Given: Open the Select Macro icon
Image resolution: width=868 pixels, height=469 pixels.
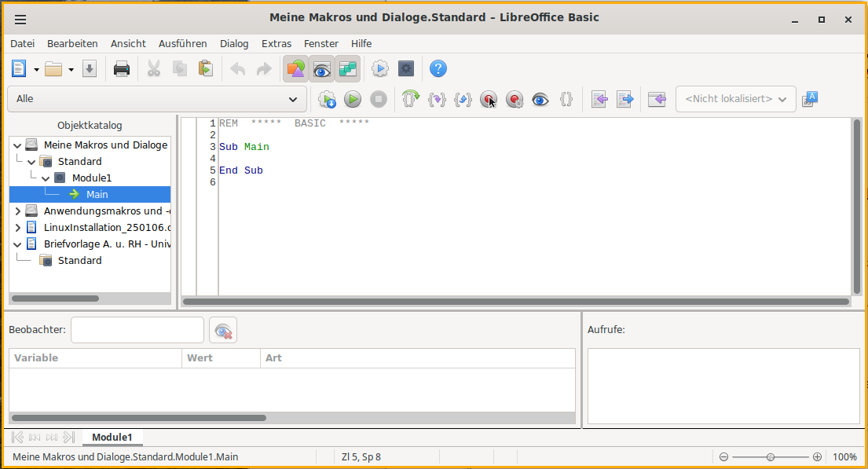Looking at the screenshot, I should coord(379,68).
